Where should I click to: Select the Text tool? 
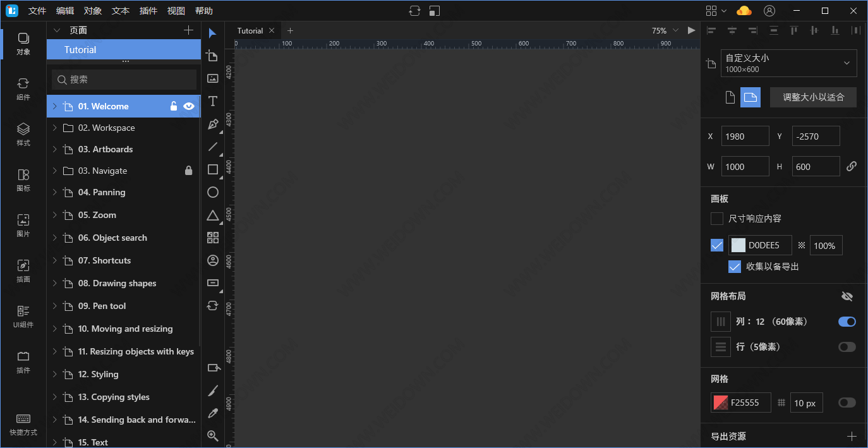coord(213,101)
